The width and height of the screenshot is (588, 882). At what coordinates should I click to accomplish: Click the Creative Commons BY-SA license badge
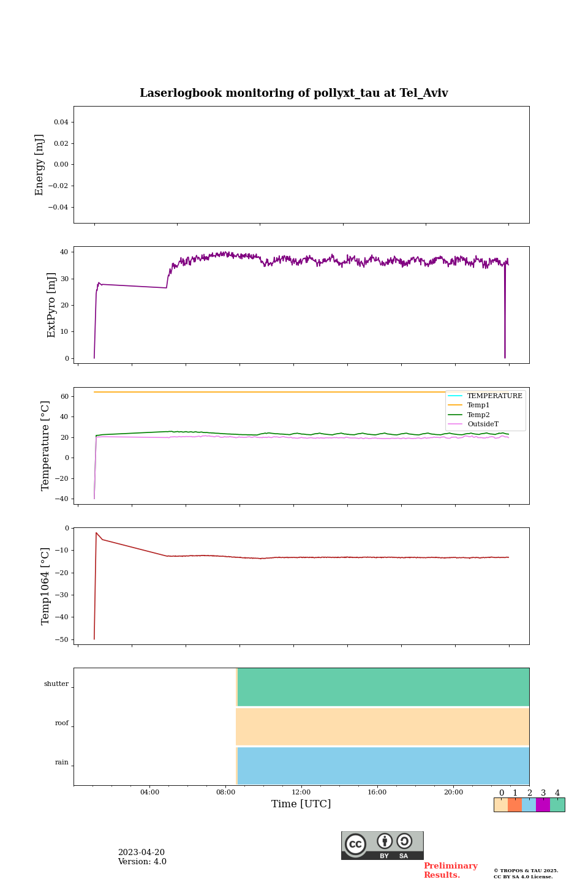coord(382,845)
